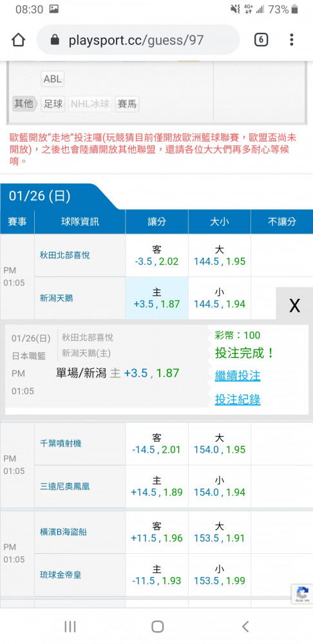Select the 足球 category tag
Image resolution: width=313 pixels, height=644 pixels.
pos(53,104)
